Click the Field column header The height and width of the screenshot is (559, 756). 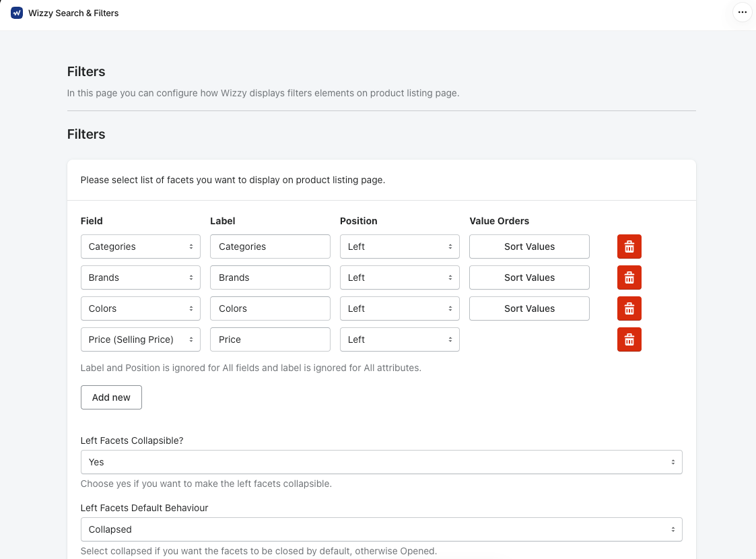[92, 221]
